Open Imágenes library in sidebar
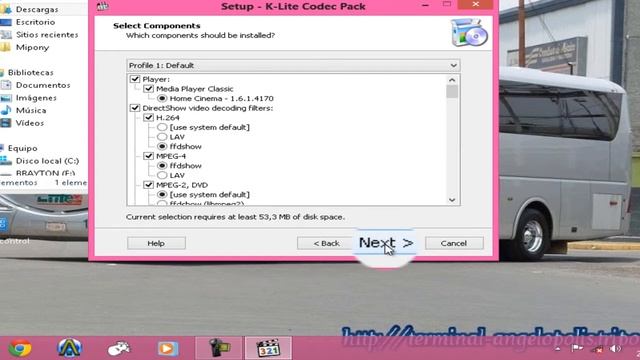The width and height of the screenshot is (640, 360). (x=36, y=98)
